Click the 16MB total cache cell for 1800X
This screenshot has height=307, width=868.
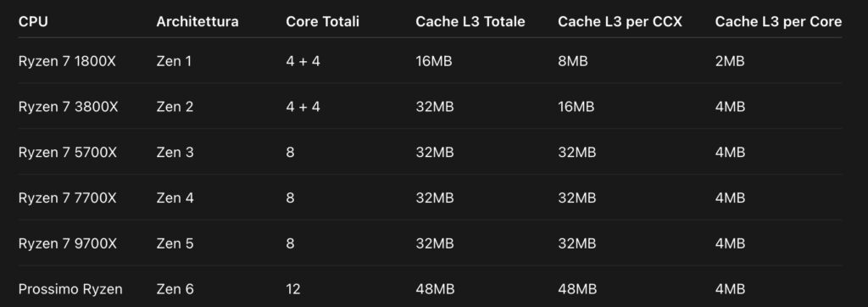pos(434,61)
